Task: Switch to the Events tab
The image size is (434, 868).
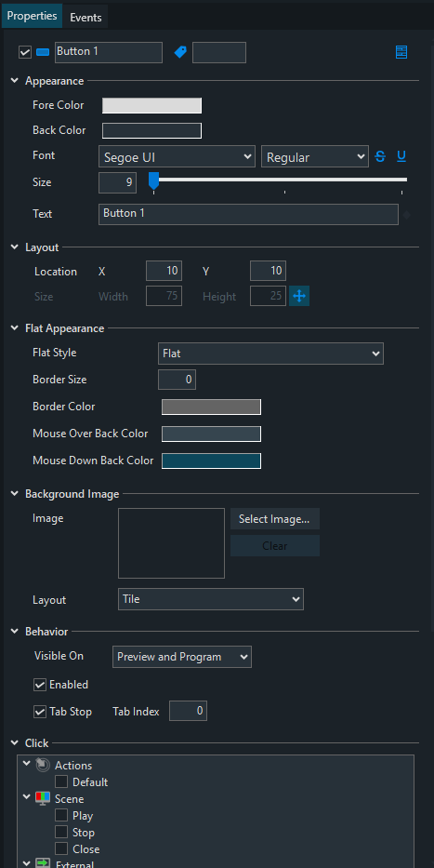Action: click(85, 17)
